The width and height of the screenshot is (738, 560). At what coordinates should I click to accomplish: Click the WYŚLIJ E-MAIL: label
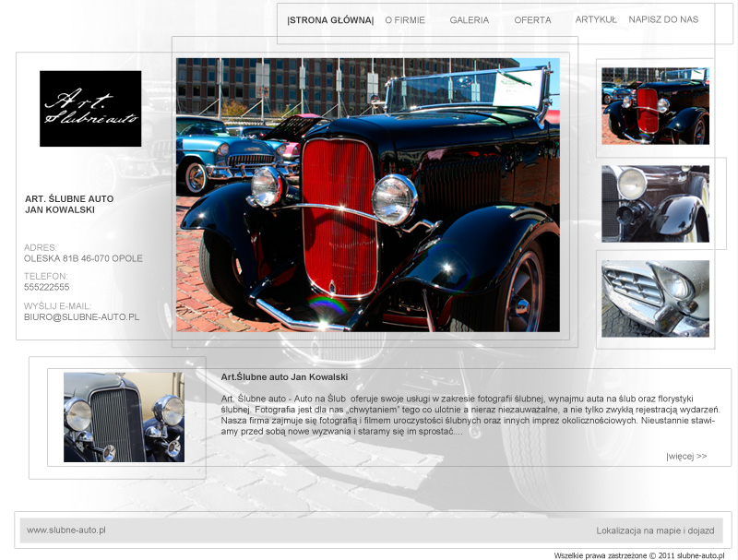tap(57, 306)
